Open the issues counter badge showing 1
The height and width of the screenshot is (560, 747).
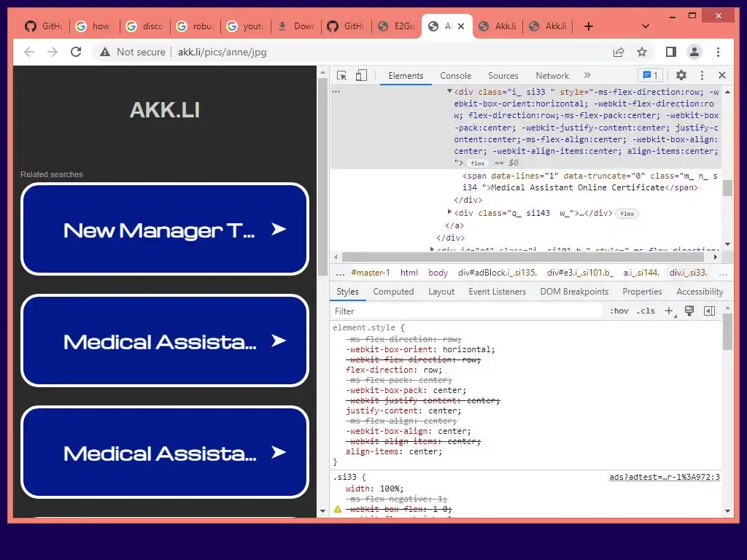click(x=650, y=75)
